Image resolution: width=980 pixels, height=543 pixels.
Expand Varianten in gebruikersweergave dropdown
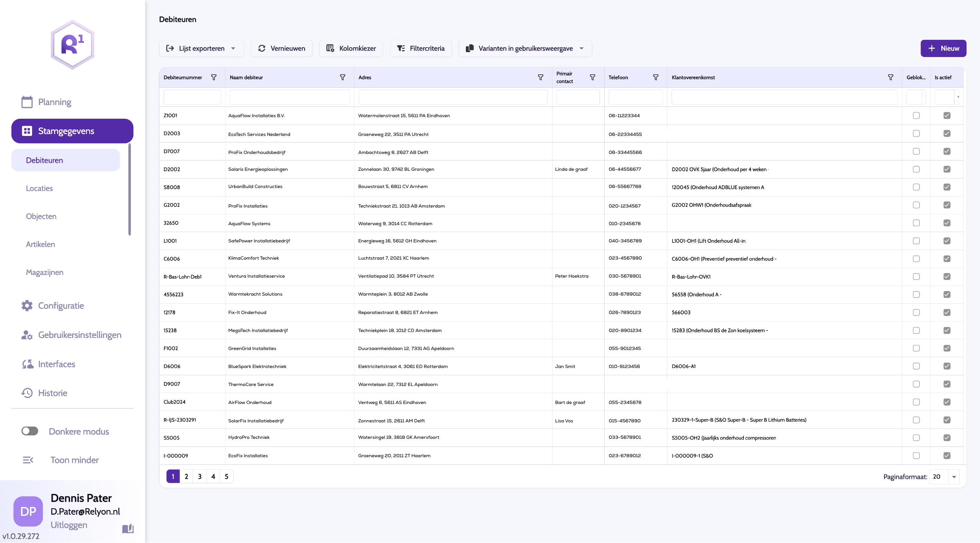pos(525,48)
